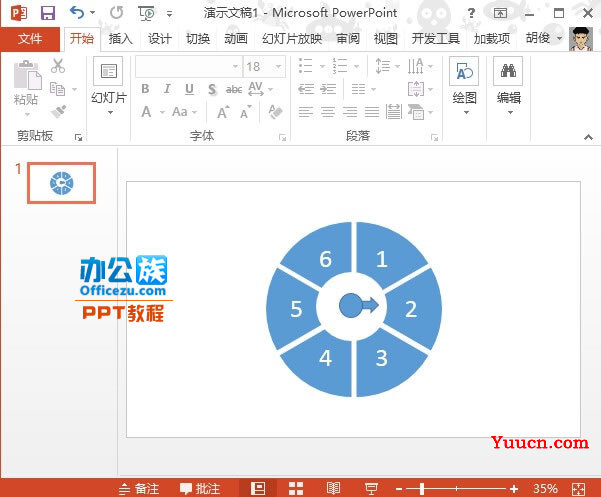Click the Save icon in the quick access toolbar

click(x=48, y=13)
